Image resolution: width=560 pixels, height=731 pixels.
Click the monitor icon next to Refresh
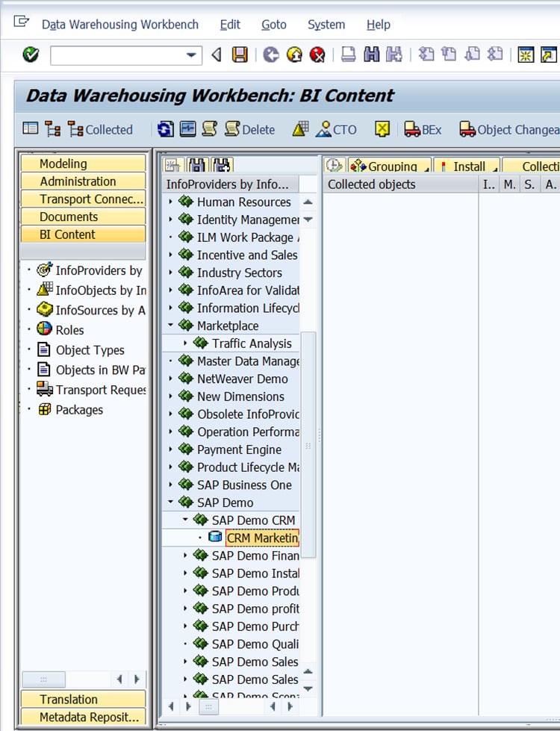188,128
